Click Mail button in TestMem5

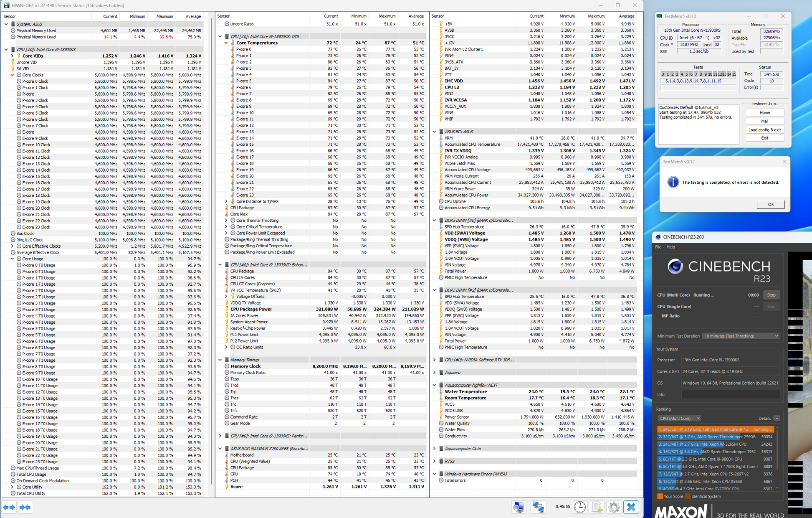764,121
